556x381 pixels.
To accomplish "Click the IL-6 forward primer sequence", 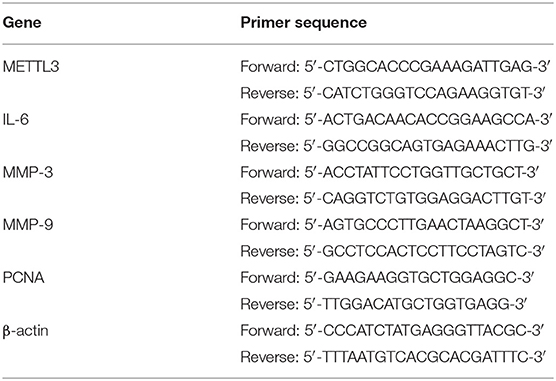I will click(x=396, y=120).
